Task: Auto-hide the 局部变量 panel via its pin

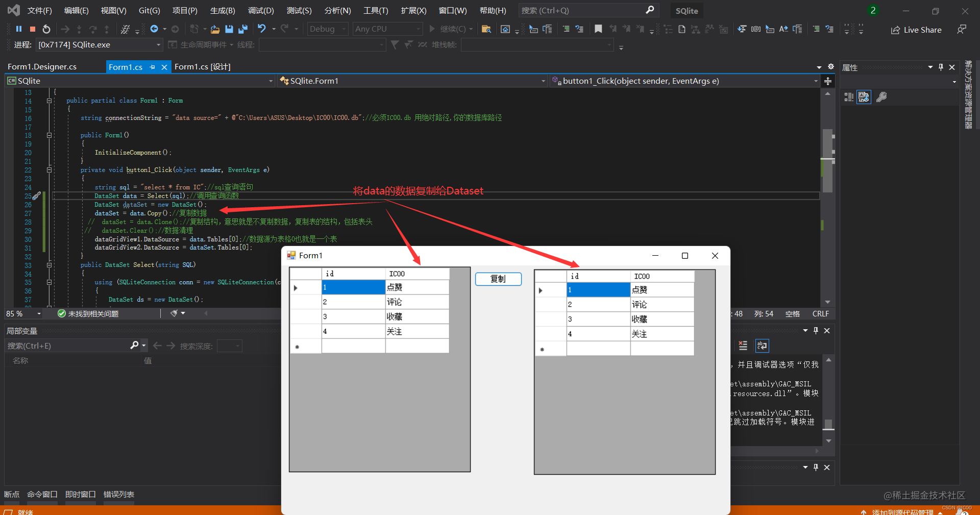Action: coord(816,330)
